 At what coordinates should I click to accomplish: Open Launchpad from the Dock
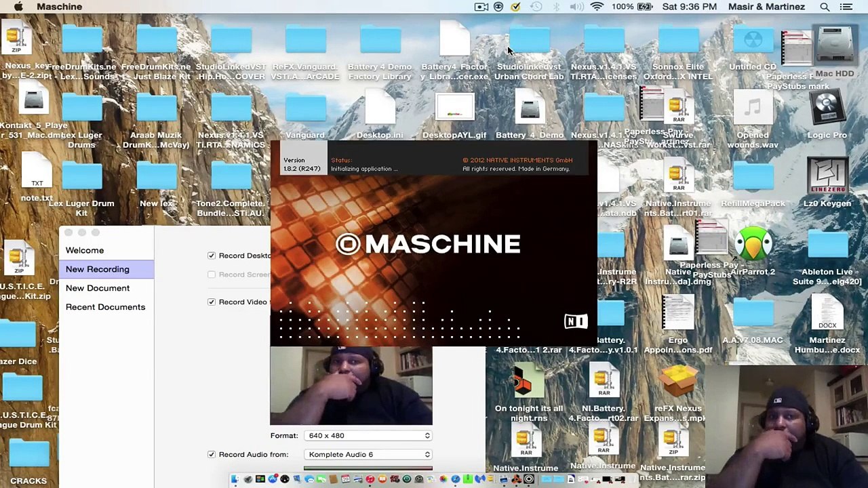pyautogui.click(x=248, y=479)
